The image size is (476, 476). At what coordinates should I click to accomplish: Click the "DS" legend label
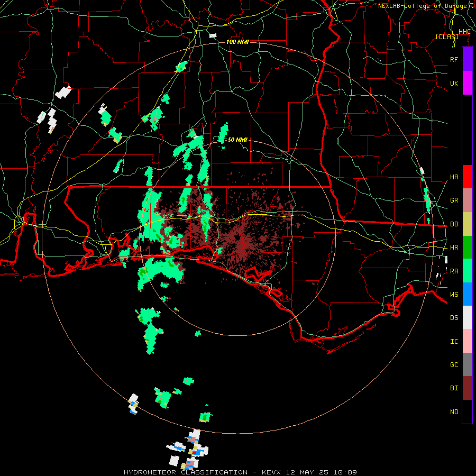(454, 318)
